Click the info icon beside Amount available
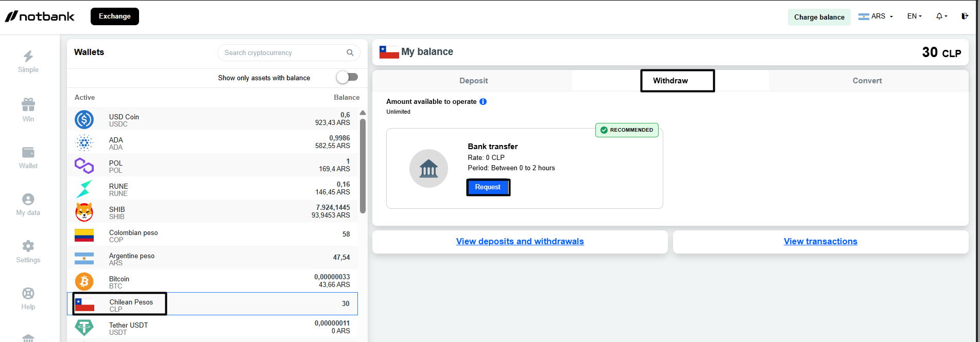The width and height of the screenshot is (980, 342). pos(483,101)
